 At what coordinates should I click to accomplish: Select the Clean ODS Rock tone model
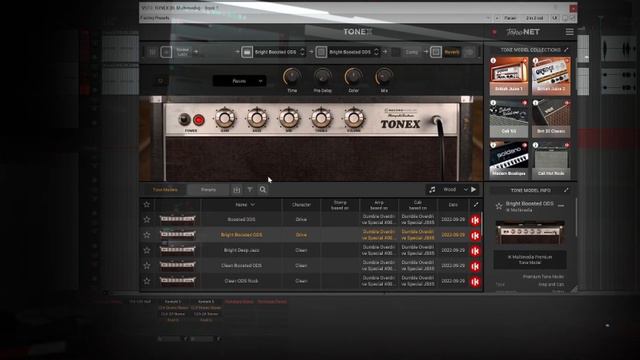241,281
